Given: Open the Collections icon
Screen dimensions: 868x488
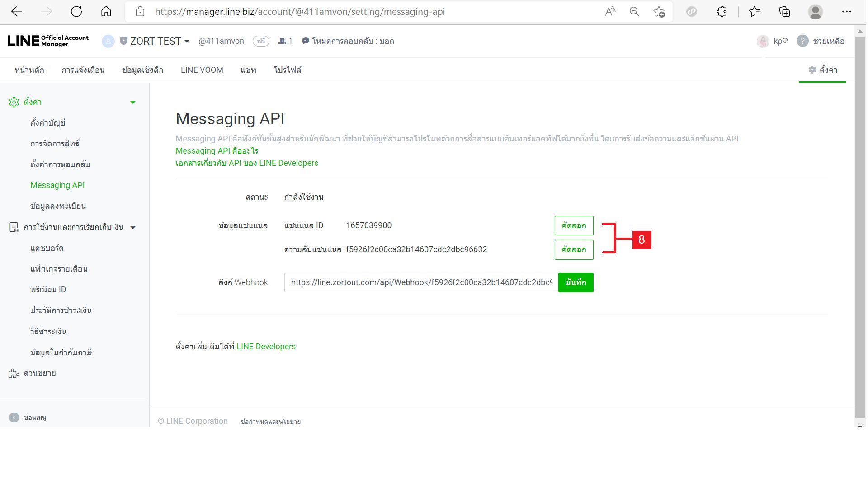Looking at the screenshot, I should tap(784, 12).
